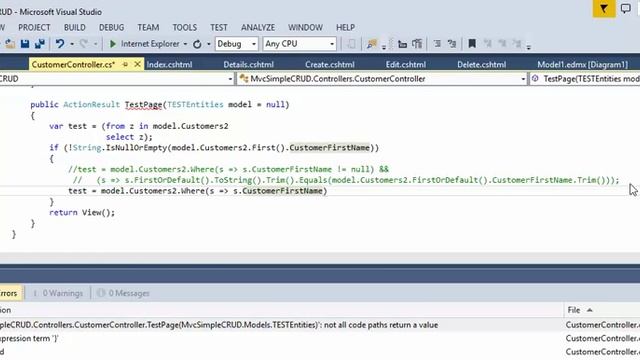Switch to the Create.cshtml tab

click(330, 64)
